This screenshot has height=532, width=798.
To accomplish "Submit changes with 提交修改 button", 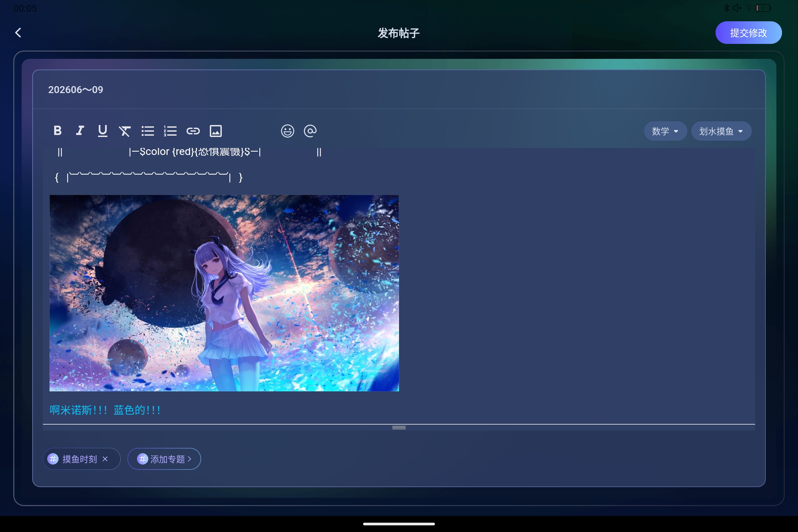I will [748, 33].
